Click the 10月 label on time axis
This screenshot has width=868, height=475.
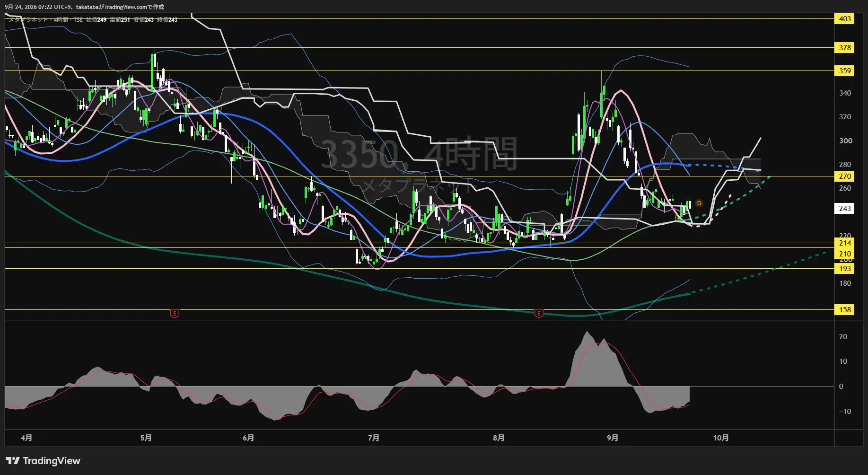click(x=721, y=438)
